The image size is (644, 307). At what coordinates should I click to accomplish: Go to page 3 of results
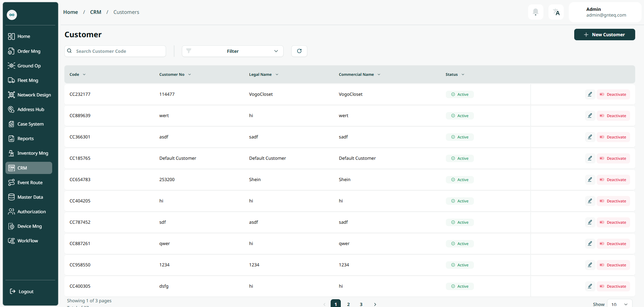point(361,304)
